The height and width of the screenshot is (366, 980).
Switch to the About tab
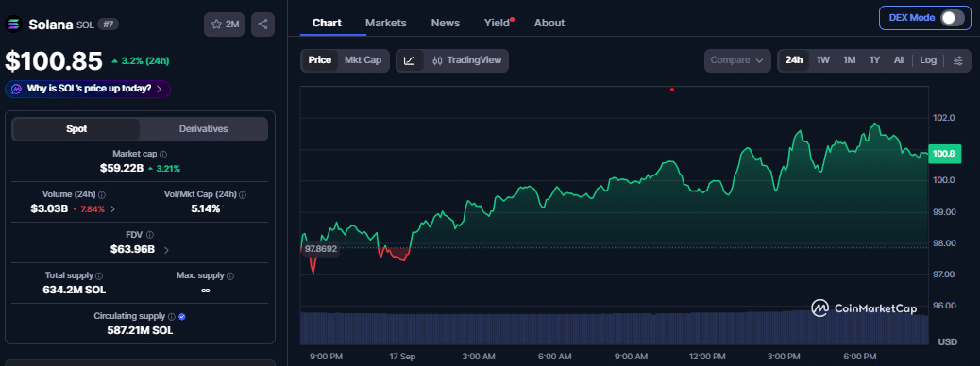[549, 23]
